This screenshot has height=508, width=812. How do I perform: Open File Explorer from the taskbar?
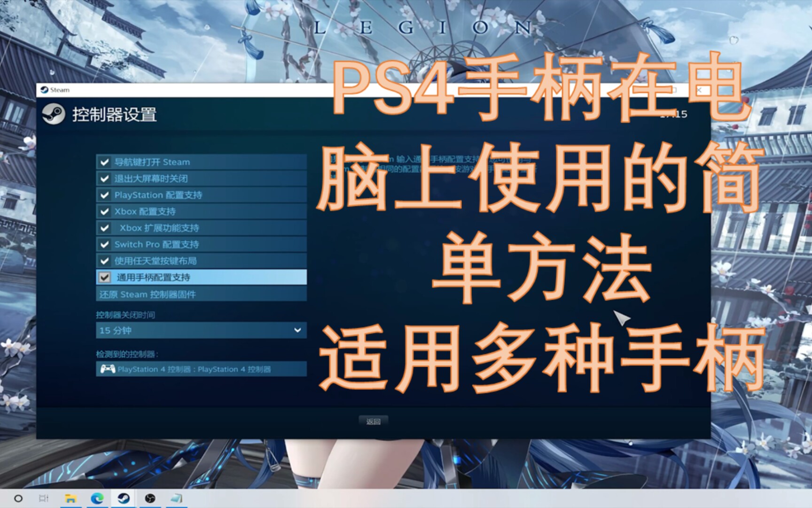[70, 499]
